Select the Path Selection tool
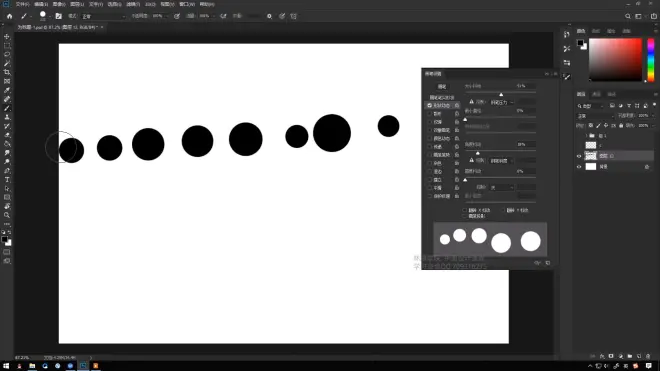 tap(7, 188)
